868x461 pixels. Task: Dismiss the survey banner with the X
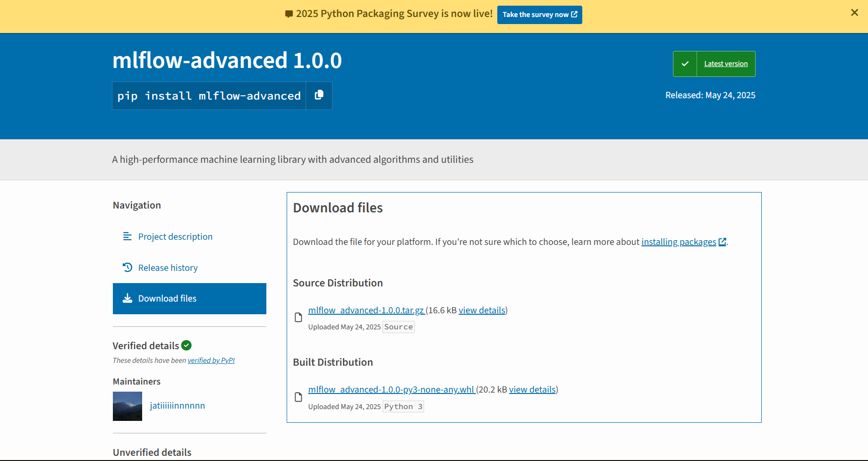click(x=854, y=13)
